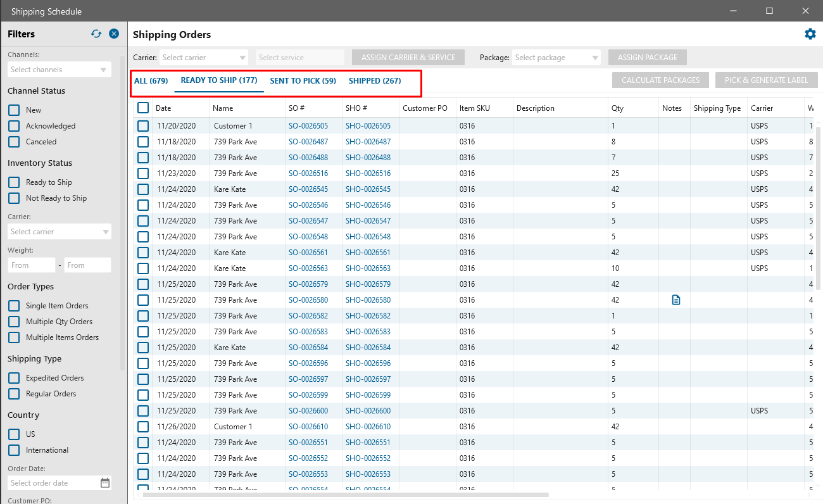
Task: Switch to the Sent to Pick (59) tab
Action: (x=303, y=81)
